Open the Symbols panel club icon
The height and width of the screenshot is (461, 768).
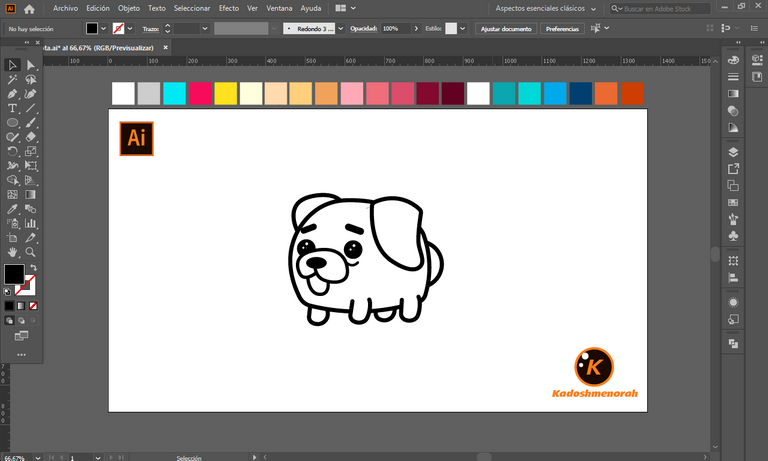(733, 236)
